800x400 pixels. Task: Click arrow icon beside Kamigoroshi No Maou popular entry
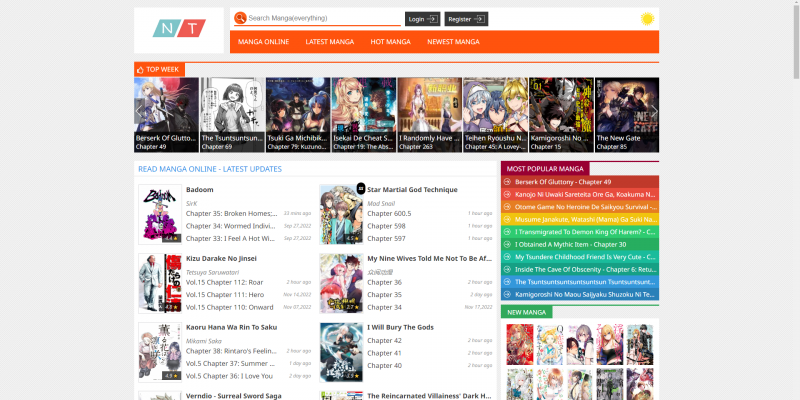507,294
